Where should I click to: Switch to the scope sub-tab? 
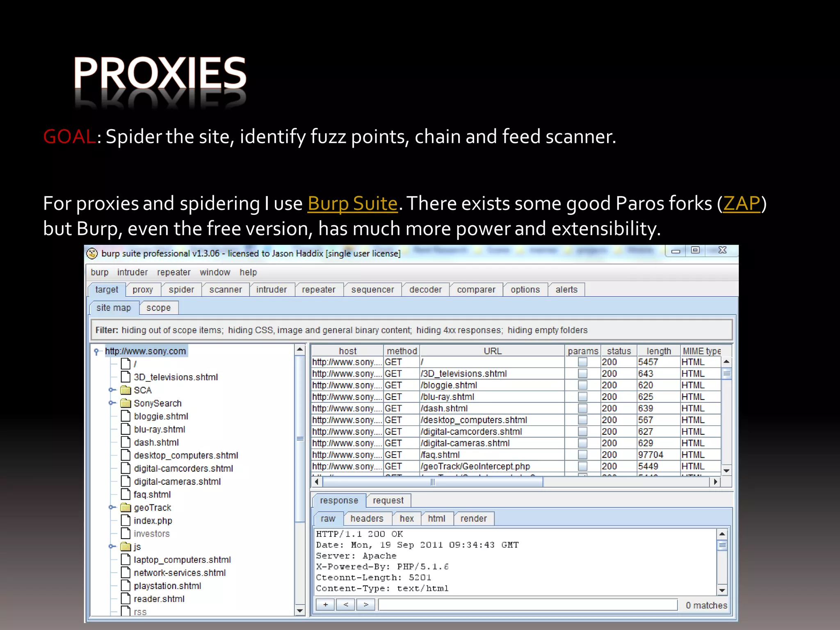tap(158, 308)
